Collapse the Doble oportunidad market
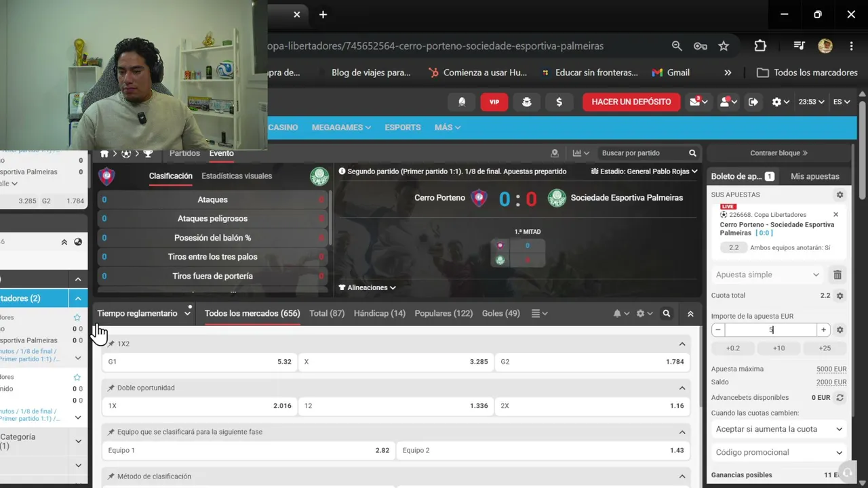The width and height of the screenshot is (868, 488). coord(682,388)
